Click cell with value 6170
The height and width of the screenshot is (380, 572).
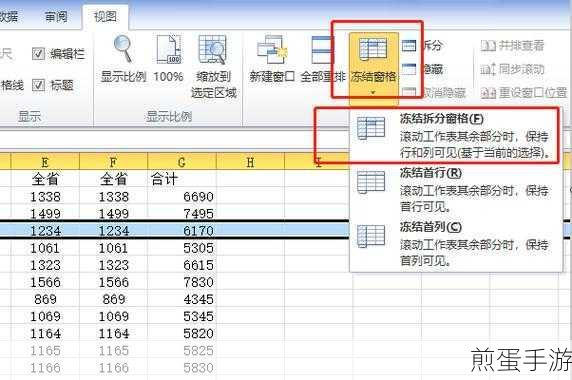tap(182, 230)
